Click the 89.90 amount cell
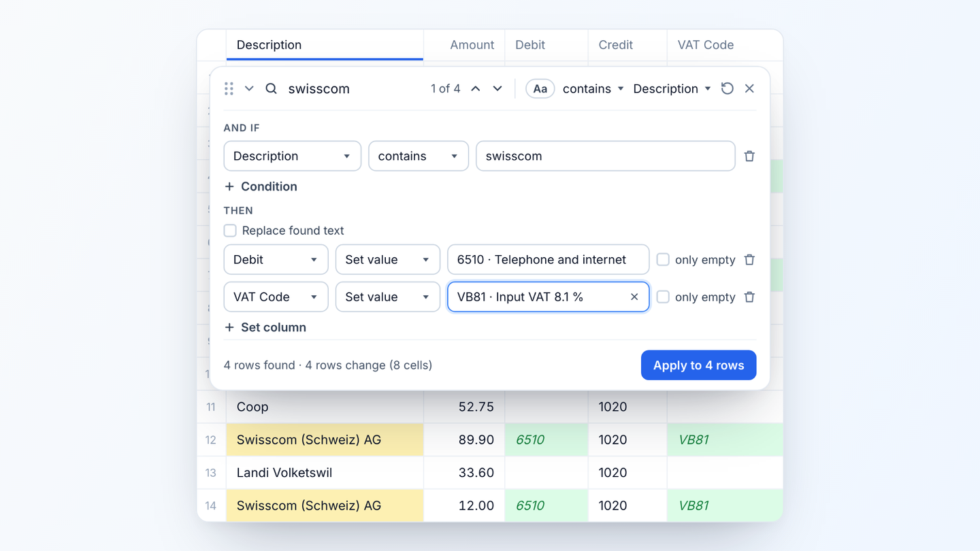Viewport: 980px width, 551px height. click(464, 439)
